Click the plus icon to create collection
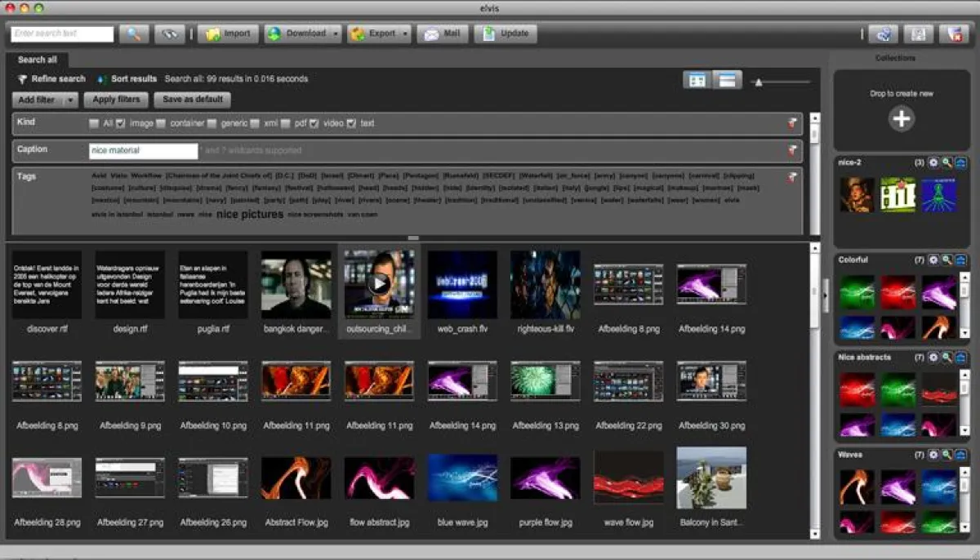This screenshot has height=560, width=980. pyautogui.click(x=901, y=119)
